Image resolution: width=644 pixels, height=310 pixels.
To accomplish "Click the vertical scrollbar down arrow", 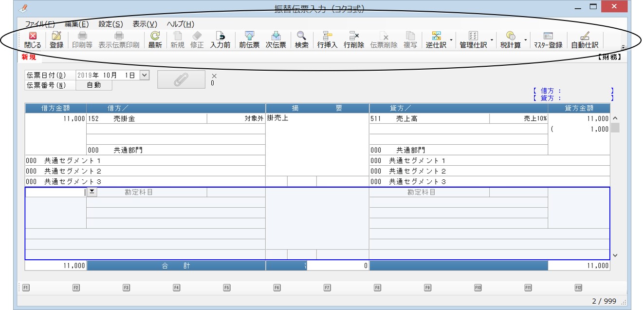I will tap(615, 255).
